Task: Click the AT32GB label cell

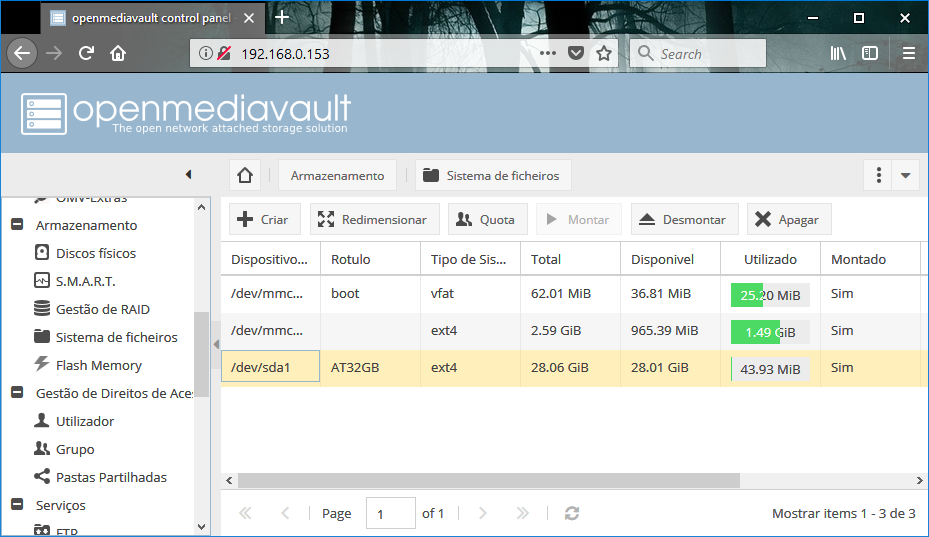Action: 370,367
